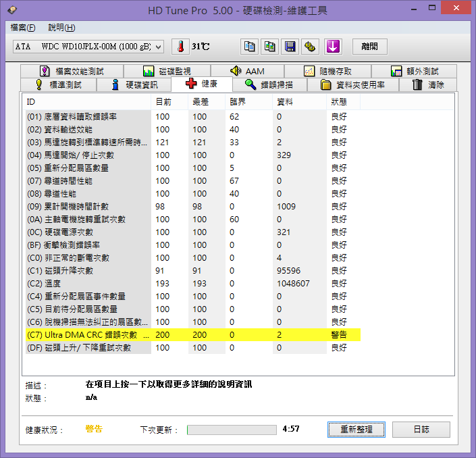Click the 離開 exit button
The width and height of the screenshot is (476, 458).
(370, 47)
